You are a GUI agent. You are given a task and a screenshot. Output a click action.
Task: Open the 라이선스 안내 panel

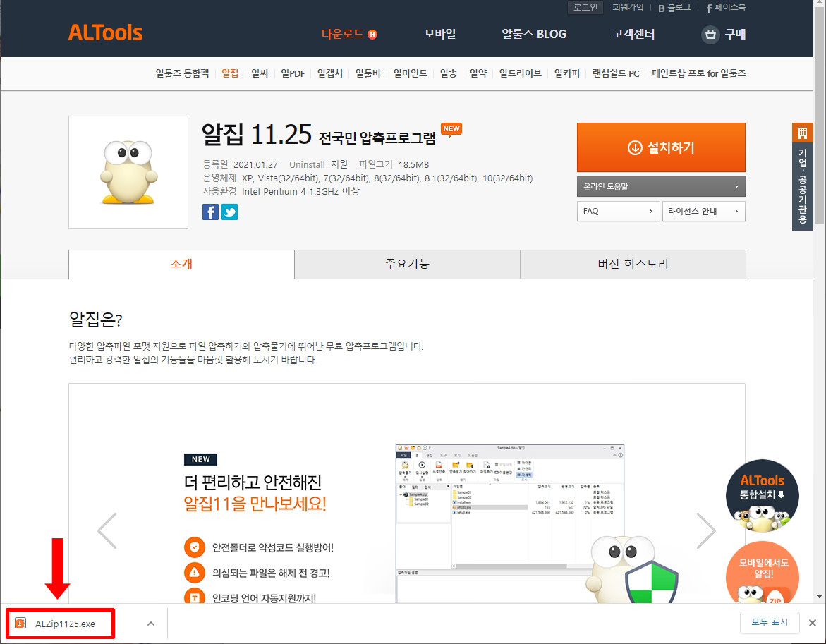point(703,211)
